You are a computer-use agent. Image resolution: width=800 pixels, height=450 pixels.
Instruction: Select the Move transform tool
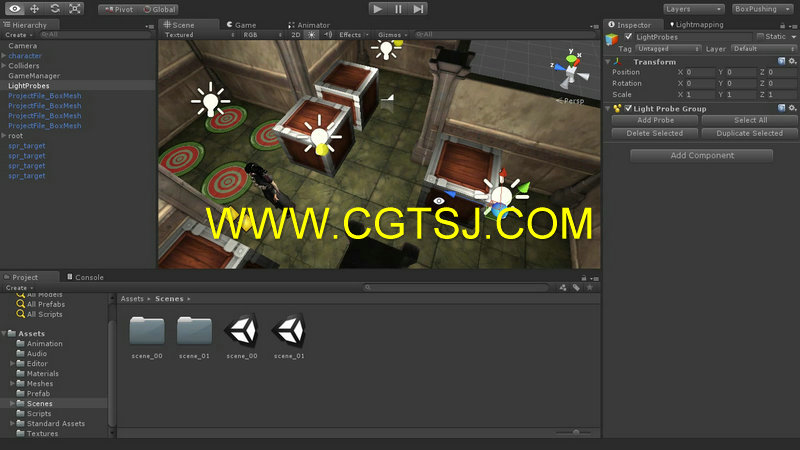tap(35, 9)
